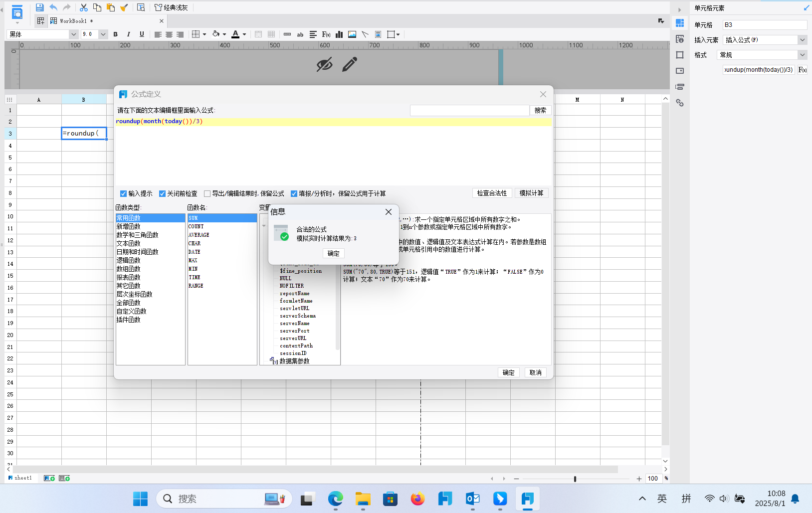Viewport: 812px width, 513px height.
Task: Click 取消 in formula definition dialog
Action: click(536, 372)
